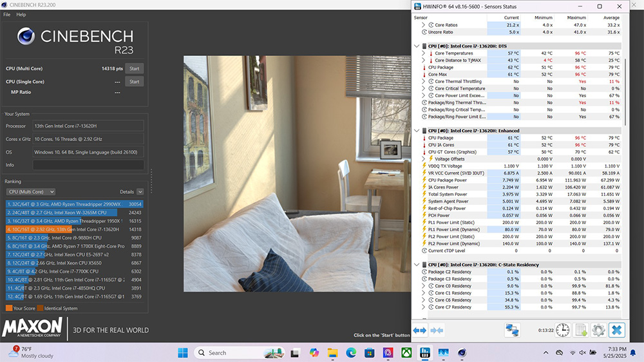Click the Processor name field
Screen dimensions: 644x362
click(x=88, y=126)
